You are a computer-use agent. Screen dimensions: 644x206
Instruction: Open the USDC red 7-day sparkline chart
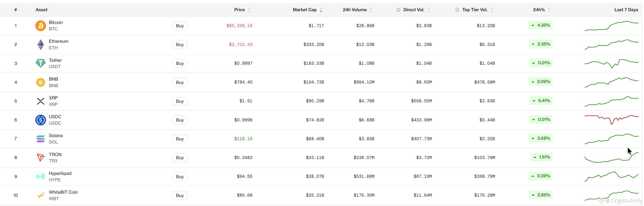[x=611, y=120]
